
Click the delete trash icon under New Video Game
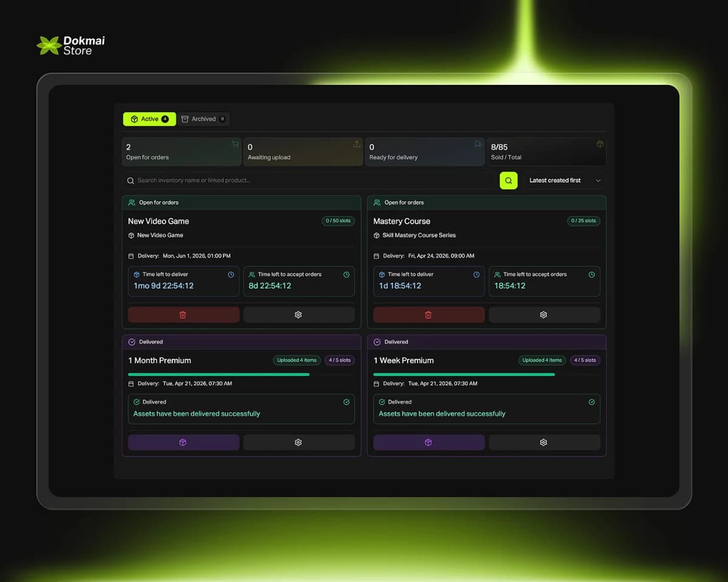coord(183,315)
